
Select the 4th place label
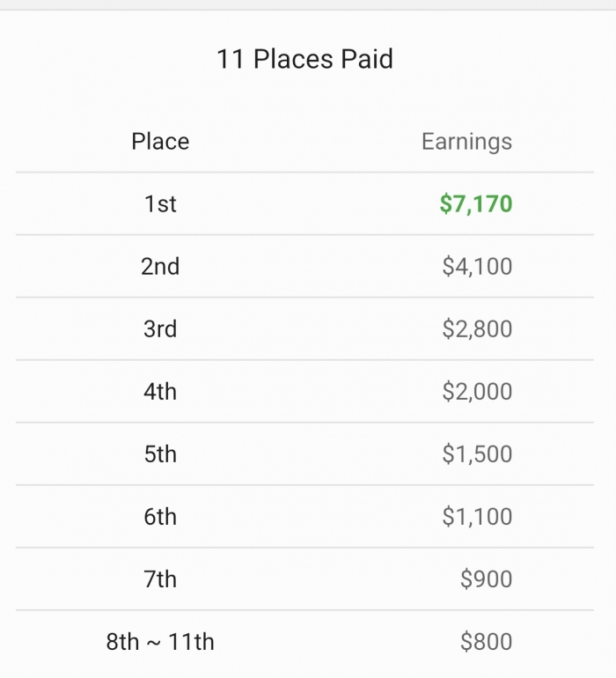point(160,392)
